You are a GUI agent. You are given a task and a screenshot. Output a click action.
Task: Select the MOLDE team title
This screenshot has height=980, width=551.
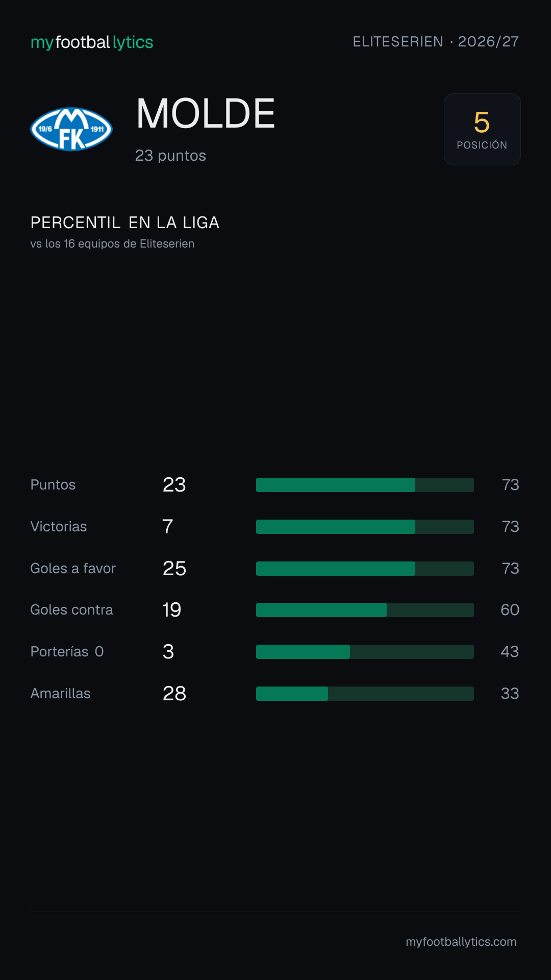(x=206, y=113)
